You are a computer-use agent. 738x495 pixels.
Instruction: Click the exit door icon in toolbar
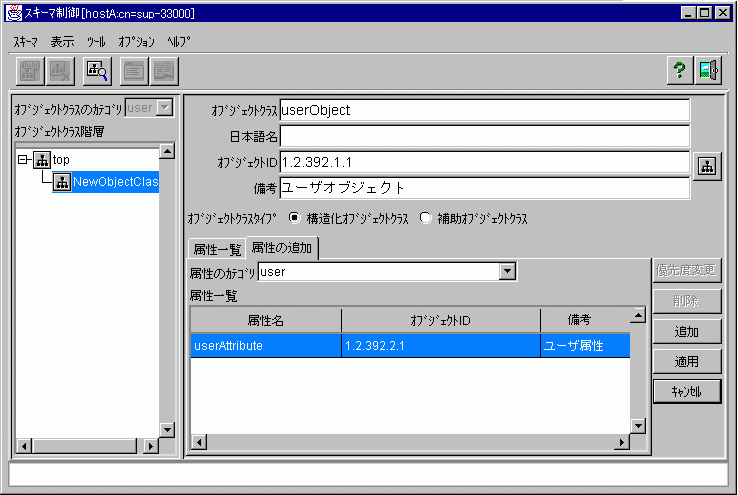click(708, 71)
